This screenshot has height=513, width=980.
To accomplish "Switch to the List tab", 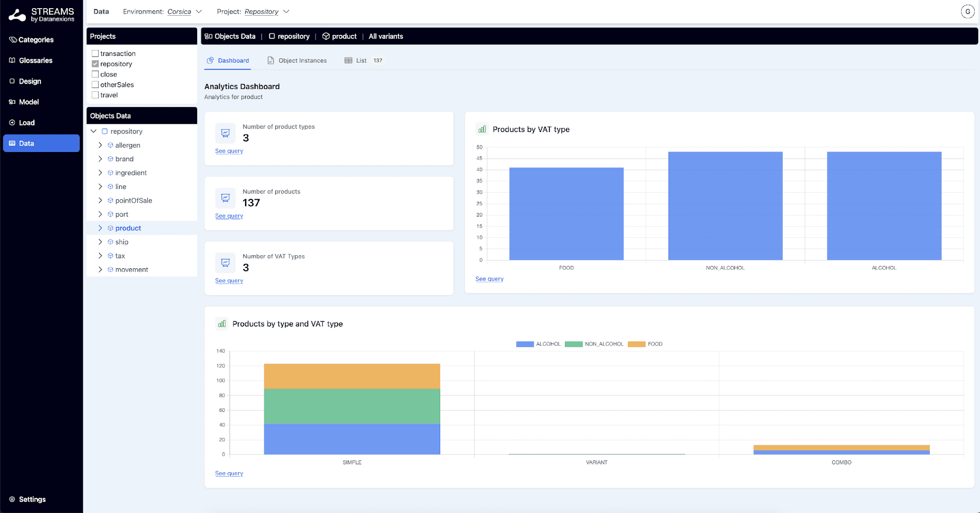I will coord(364,60).
